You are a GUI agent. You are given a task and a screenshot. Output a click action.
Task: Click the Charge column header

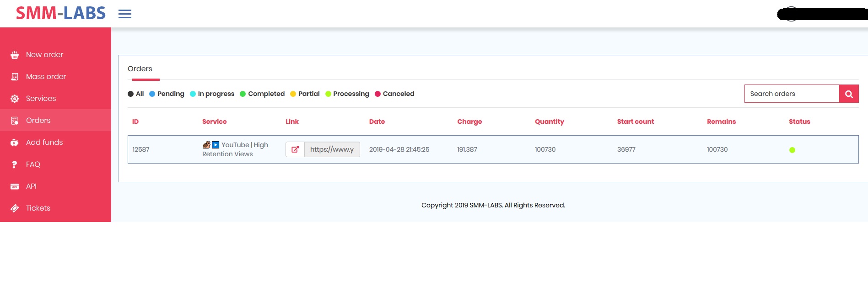469,122
